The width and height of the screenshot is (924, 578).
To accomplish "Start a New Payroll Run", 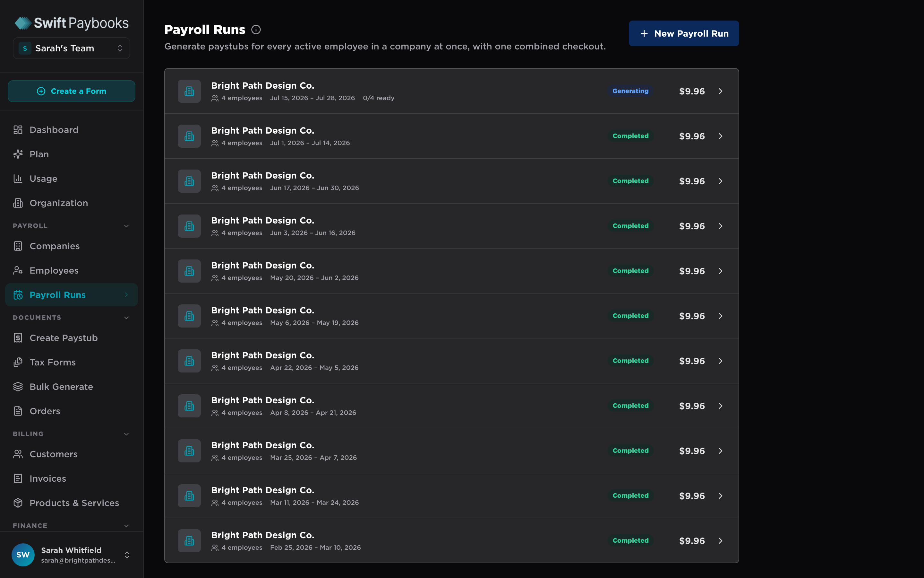I will 683,33.
